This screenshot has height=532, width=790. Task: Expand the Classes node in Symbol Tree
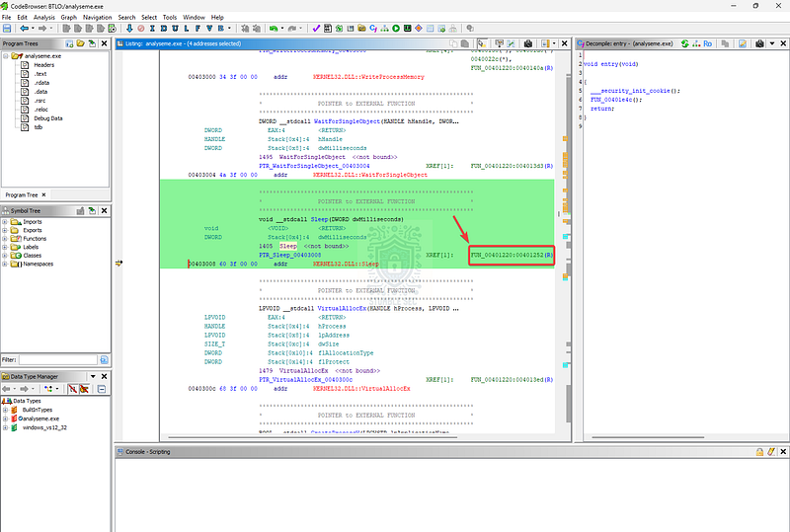pyautogui.click(x=5, y=256)
